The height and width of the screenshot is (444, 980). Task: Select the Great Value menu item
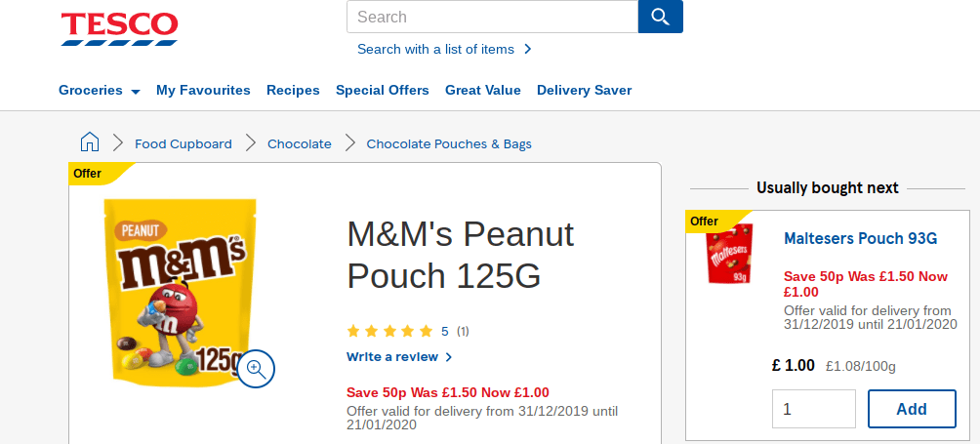point(483,90)
